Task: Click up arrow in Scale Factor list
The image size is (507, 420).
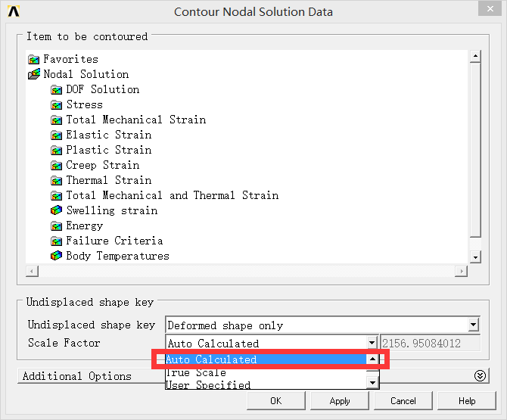Action: click(372, 359)
